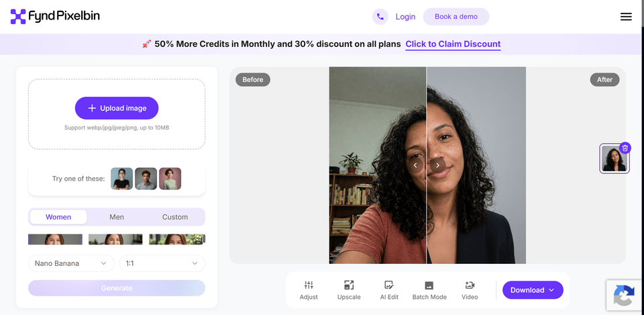
Task: Click Login link
Action: coord(405,17)
